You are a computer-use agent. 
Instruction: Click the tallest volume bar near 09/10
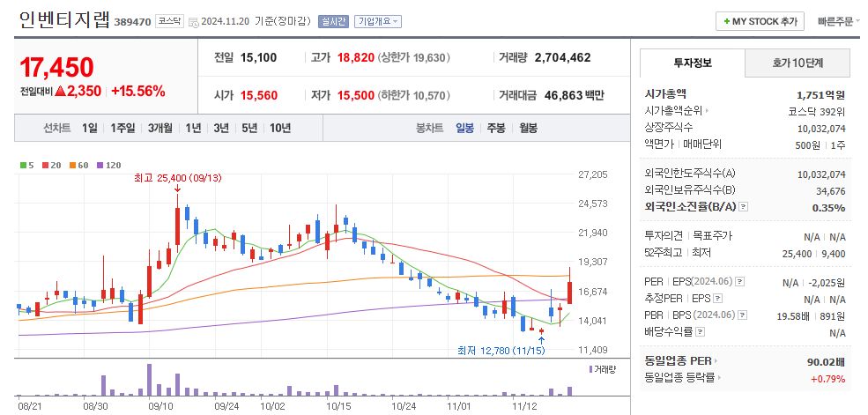point(149,380)
